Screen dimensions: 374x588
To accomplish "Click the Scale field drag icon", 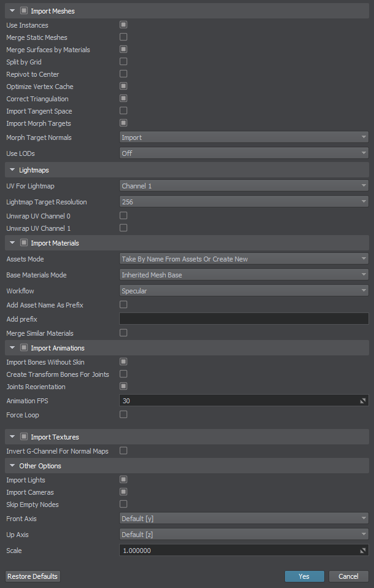I will pyautogui.click(x=363, y=551).
